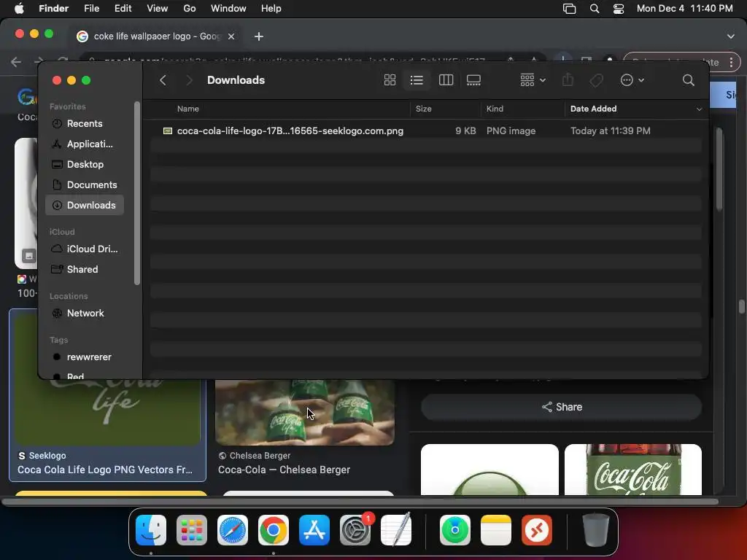Open the Go menu
The width and height of the screenshot is (747, 560).
[190, 9]
